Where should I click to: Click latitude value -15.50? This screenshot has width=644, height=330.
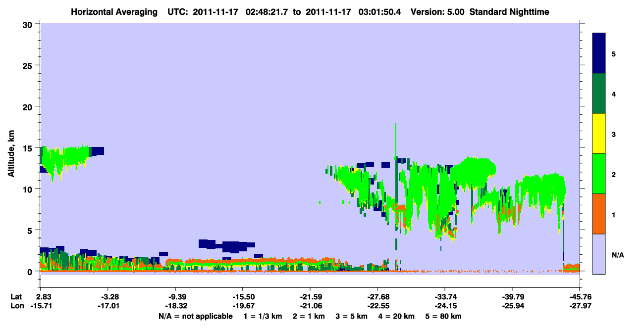pos(242,297)
